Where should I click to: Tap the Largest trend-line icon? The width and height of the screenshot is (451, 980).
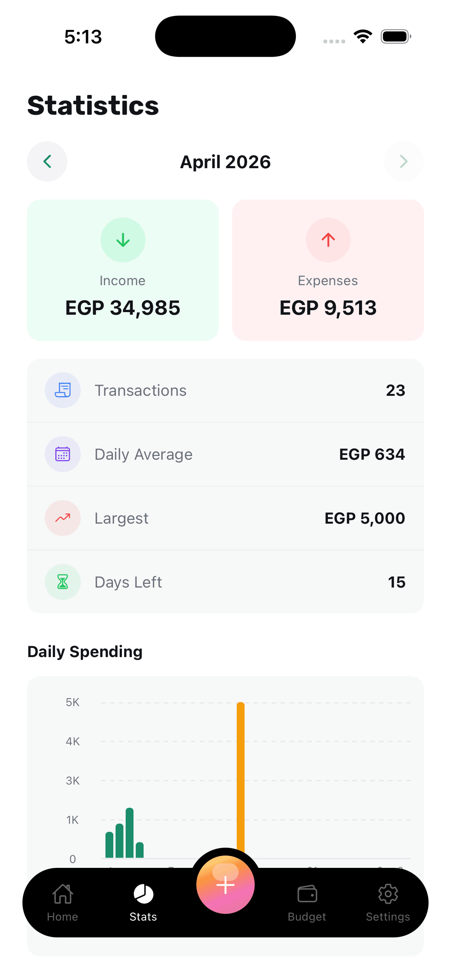[63, 518]
